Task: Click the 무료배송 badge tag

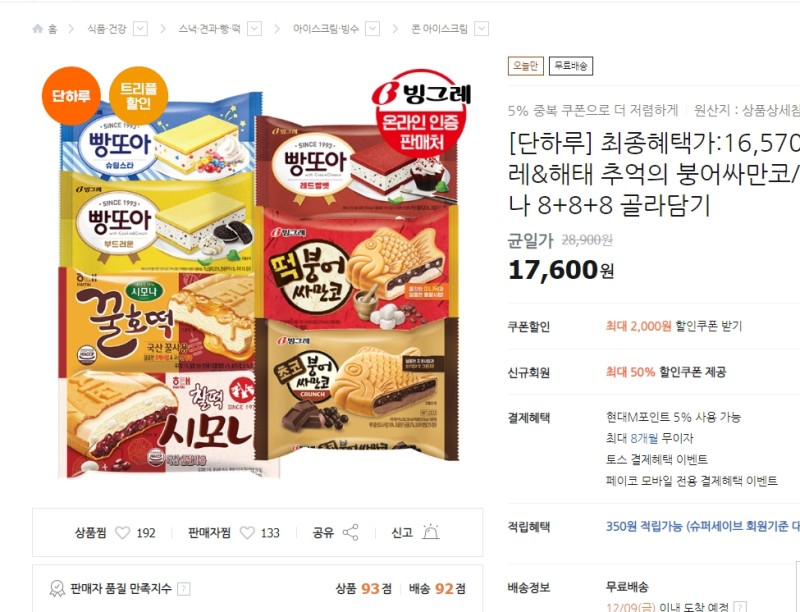Action: [571, 66]
